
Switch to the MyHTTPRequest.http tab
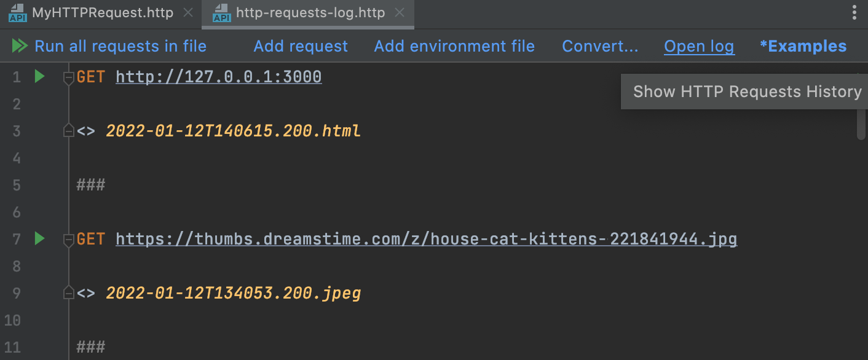(103, 13)
